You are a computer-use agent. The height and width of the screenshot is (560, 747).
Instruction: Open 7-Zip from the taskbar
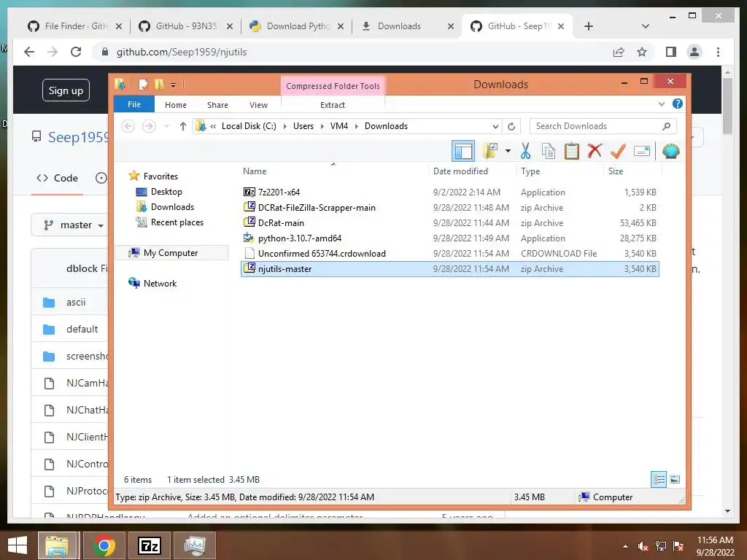point(149,545)
